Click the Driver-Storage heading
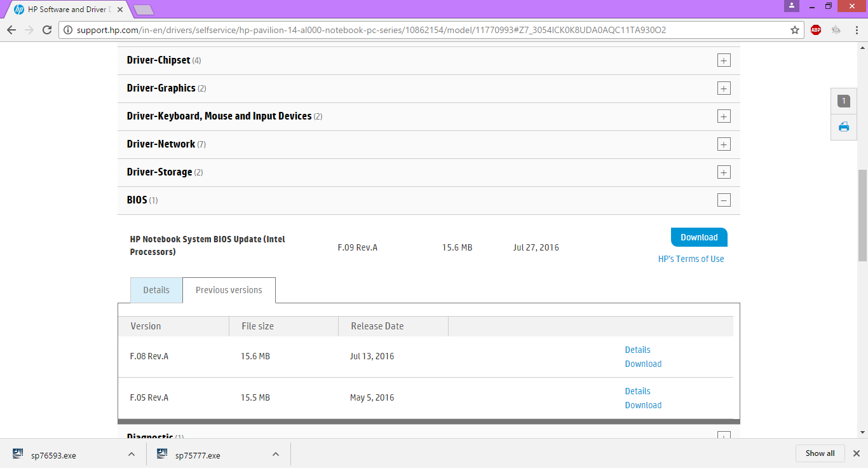The height and width of the screenshot is (468, 868). click(159, 172)
